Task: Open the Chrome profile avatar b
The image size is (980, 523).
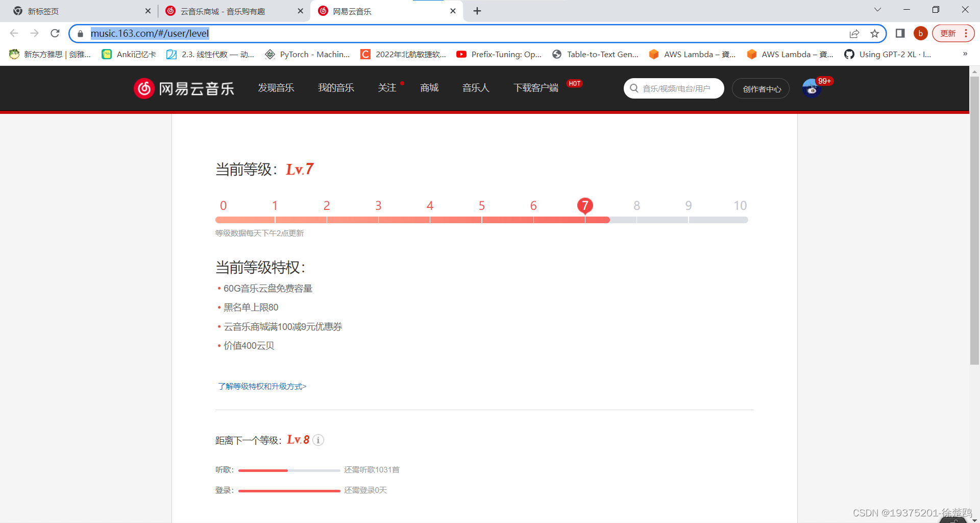Action: tap(920, 33)
